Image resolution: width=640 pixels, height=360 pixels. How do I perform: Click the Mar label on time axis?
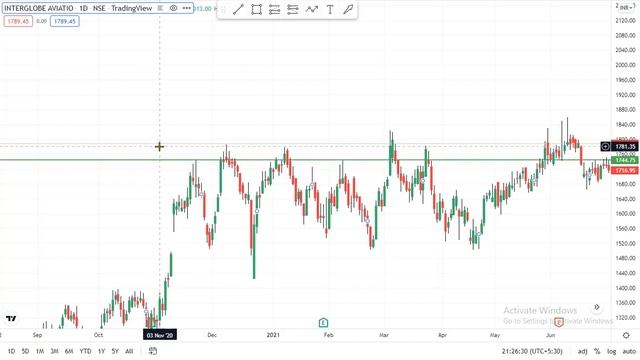click(x=384, y=335)
